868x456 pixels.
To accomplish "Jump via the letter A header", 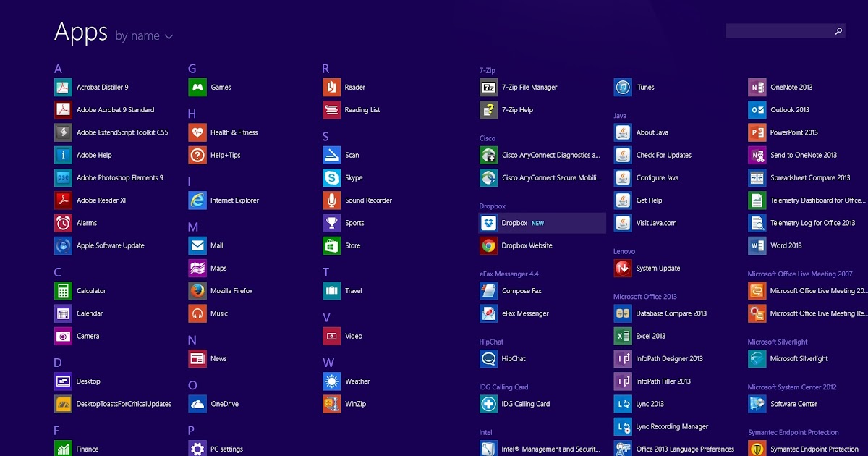I will 58,69.
